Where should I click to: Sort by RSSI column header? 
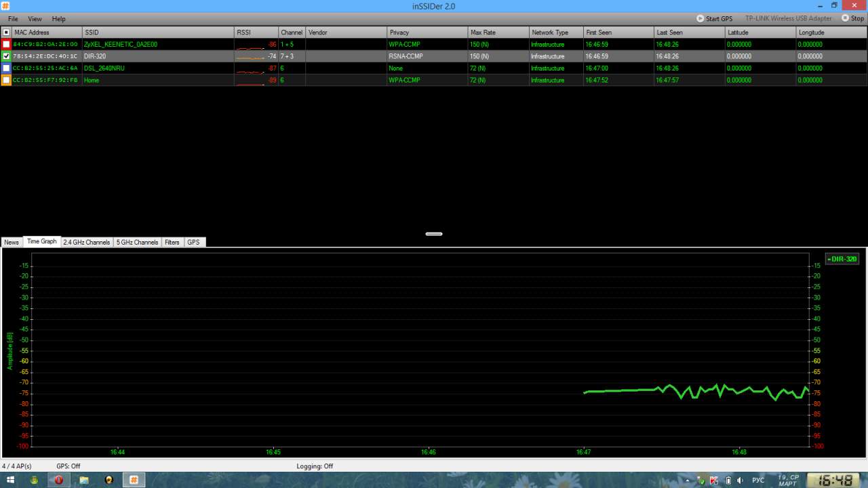coord(256,32)
